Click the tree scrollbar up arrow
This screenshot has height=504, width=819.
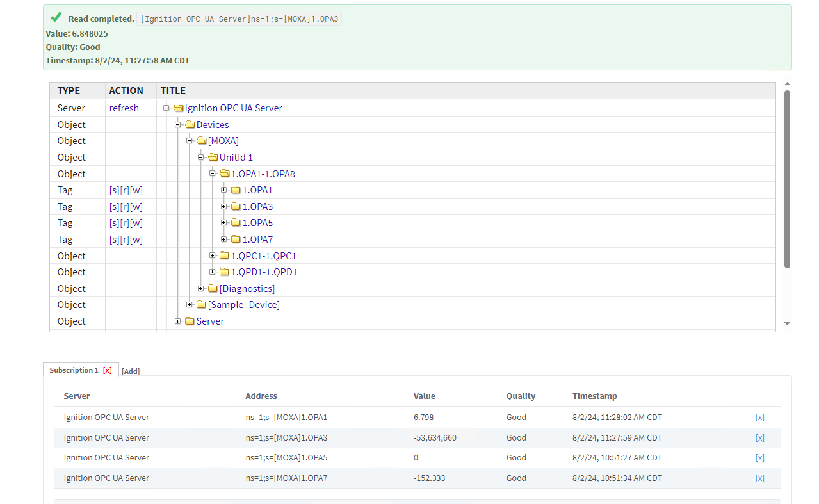click(788, 84)
